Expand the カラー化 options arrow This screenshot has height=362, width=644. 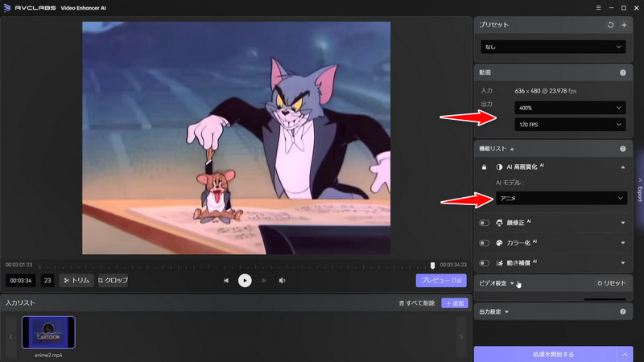pyautogui.click(x=622, y=243)
